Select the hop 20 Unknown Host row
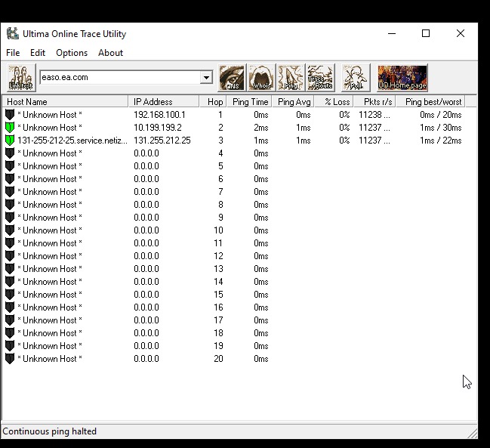This screenshot has height=448, width=490. coord(50,359)
